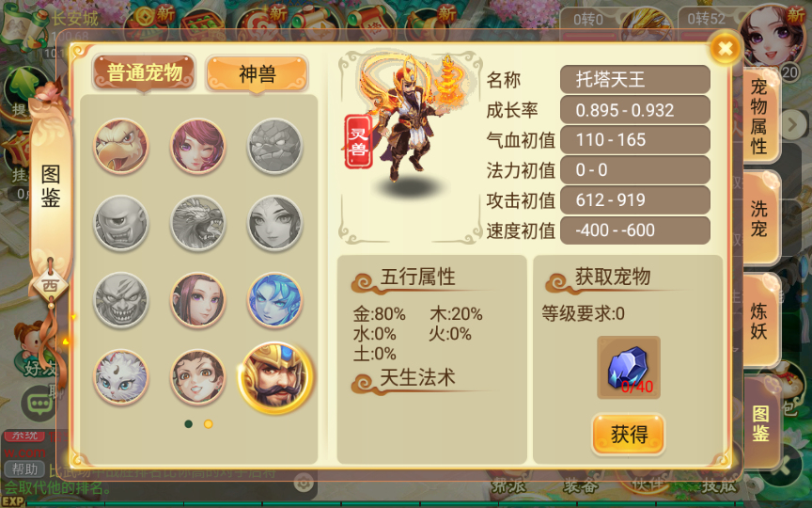Open the 宠物属性 side tab
This screenshot has width=812, height=508.
(x=759, y=117)
